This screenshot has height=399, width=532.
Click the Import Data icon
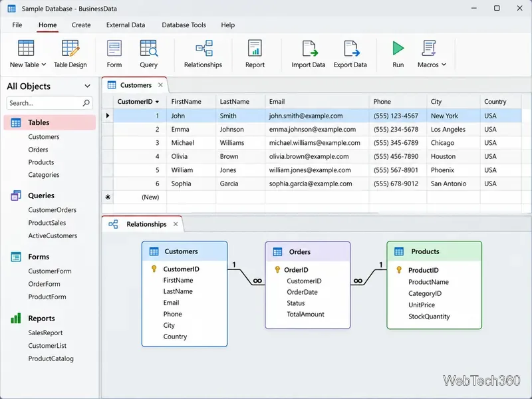click(309, 48)
